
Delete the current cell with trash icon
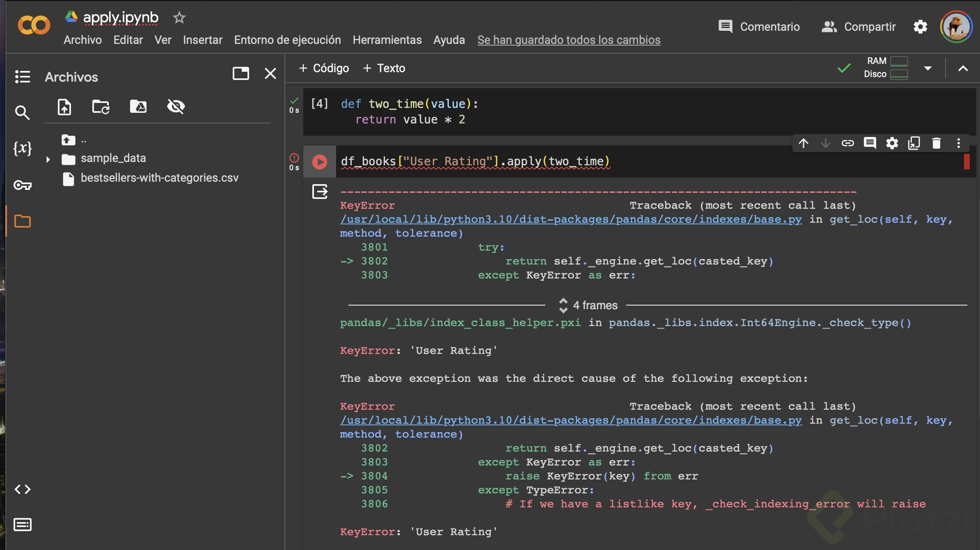pos(936,143)
